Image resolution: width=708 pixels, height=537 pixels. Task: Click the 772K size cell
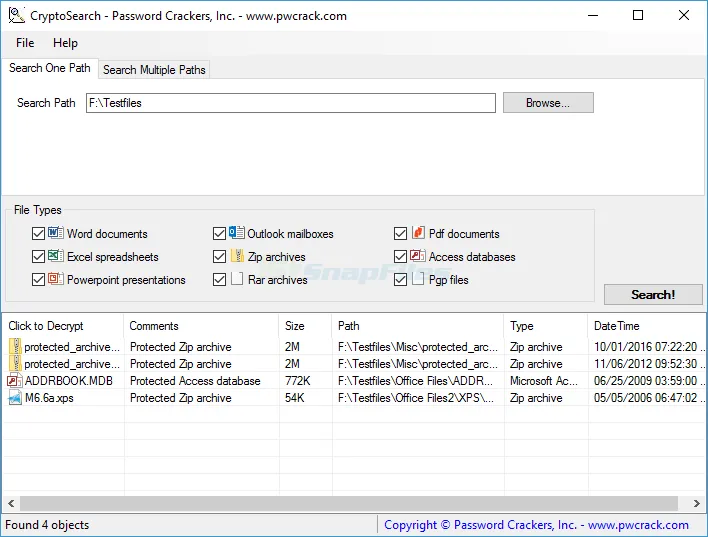(298, 381)
